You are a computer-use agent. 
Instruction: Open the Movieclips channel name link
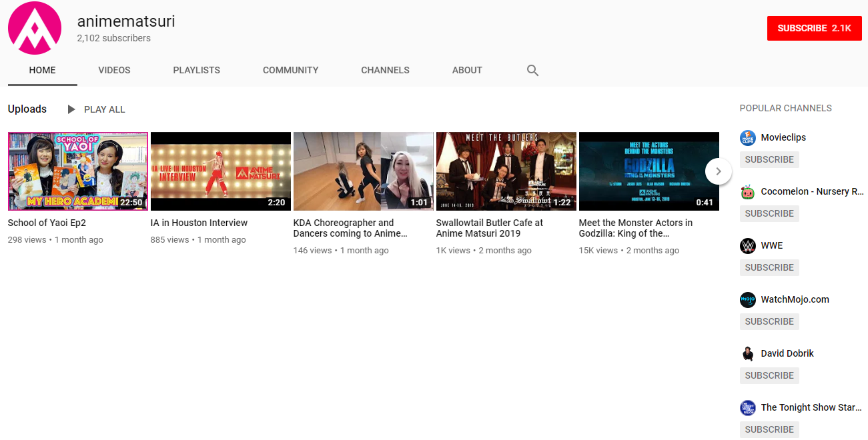coord(783,138)
